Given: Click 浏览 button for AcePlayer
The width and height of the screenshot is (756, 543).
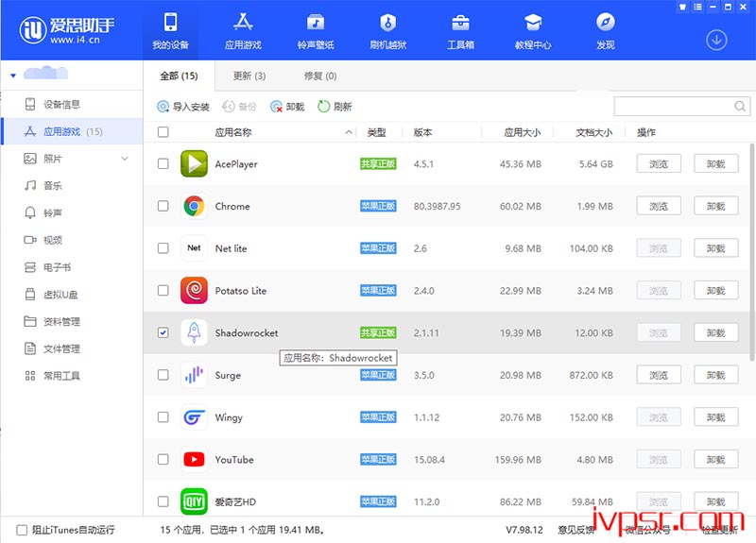Looking at the screenshot, I should click(x=659, y=163).
